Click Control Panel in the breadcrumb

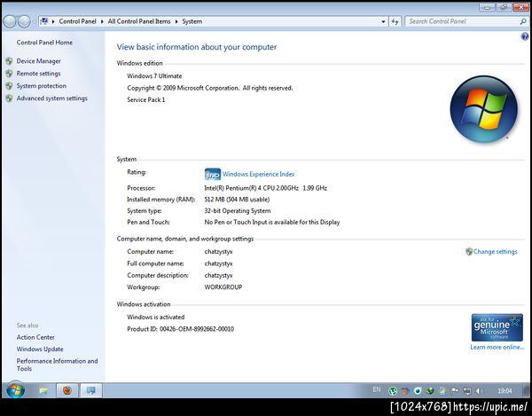click(x=77, y=21)
